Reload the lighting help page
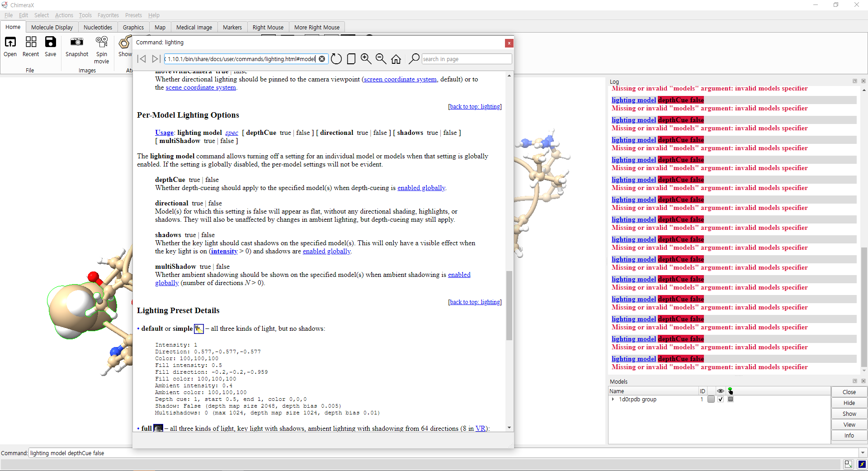Screen dimensions: 868x471 336,59
